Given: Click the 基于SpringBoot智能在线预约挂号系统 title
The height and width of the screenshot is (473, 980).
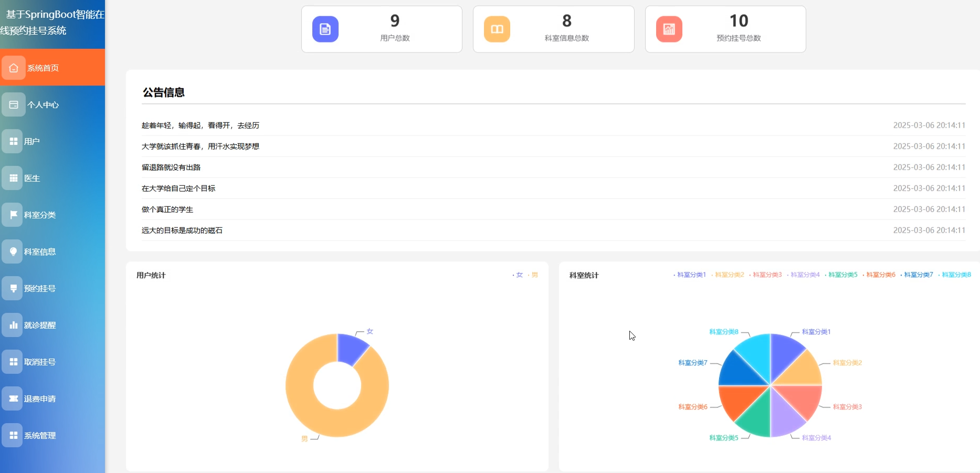Looking at the screenshot, I should pyautogui.click(x=52, y=23).
